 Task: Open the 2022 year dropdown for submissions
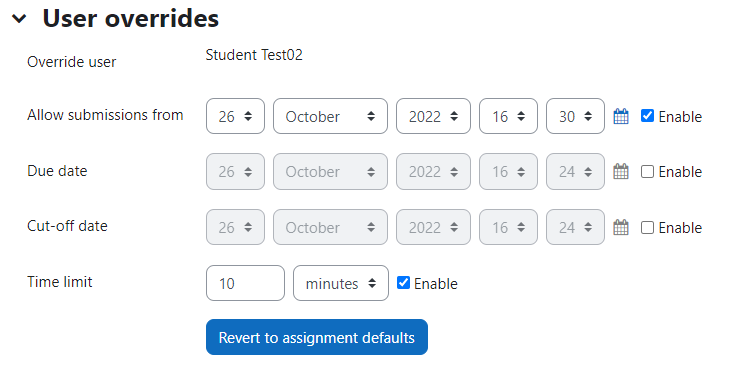click(433, 116)
